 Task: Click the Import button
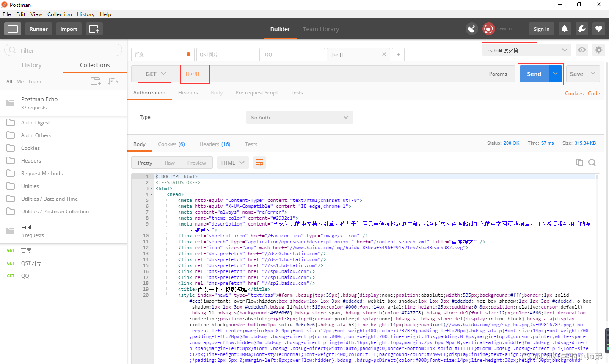pyautogui.click(x=69, y=29)
